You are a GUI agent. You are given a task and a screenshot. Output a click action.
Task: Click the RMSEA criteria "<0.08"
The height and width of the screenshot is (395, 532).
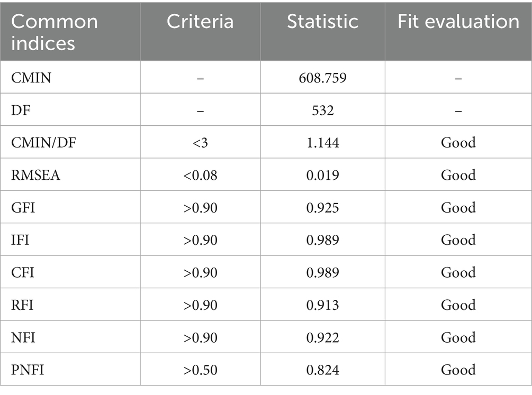pyautogui.click(x=200, y=175)
